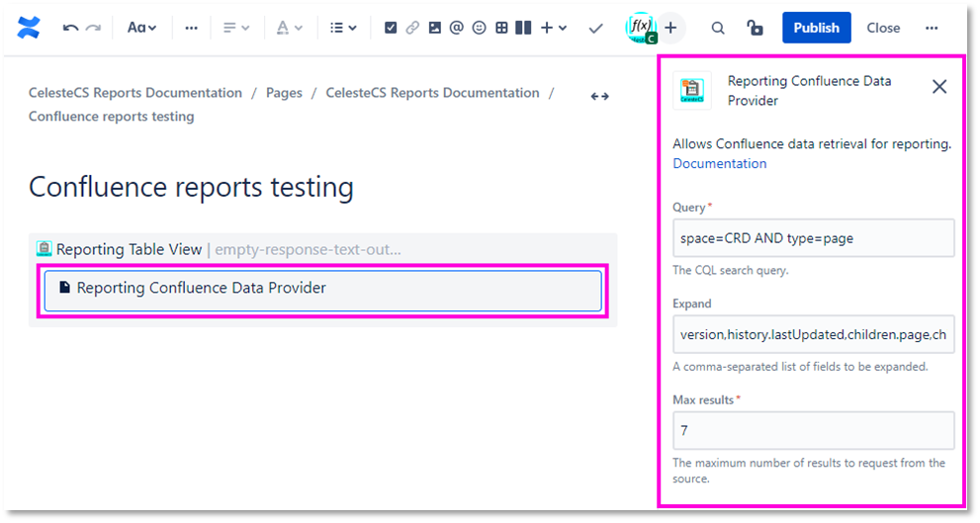Click the checkmark saved-status icon
This screenshot has height=523, width=980.
[596, 28]
